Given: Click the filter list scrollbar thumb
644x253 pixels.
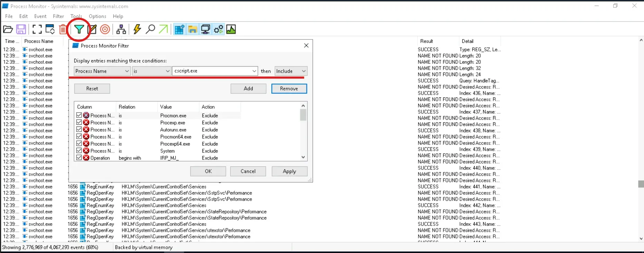Looking at the screenshot, I should [x=303, y=115].
